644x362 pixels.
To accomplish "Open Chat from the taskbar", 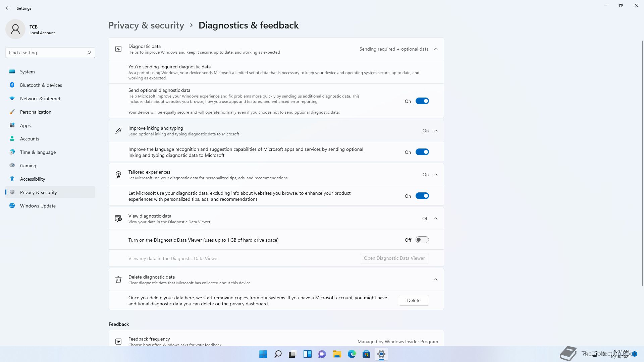I will pos(322,354).
